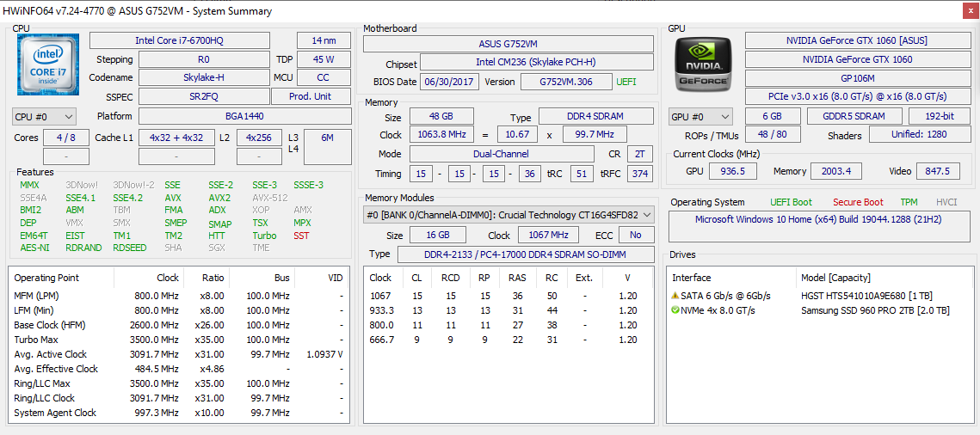980x435 pixels.
Task: Click the Prod. Unit field
Action: click(x=311, y=96)
